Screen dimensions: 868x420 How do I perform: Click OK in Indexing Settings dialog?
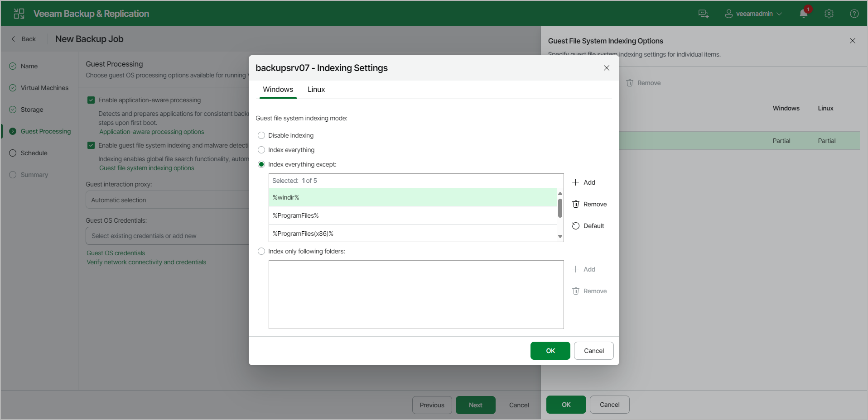pyautogui.click(x=550, y=351)
